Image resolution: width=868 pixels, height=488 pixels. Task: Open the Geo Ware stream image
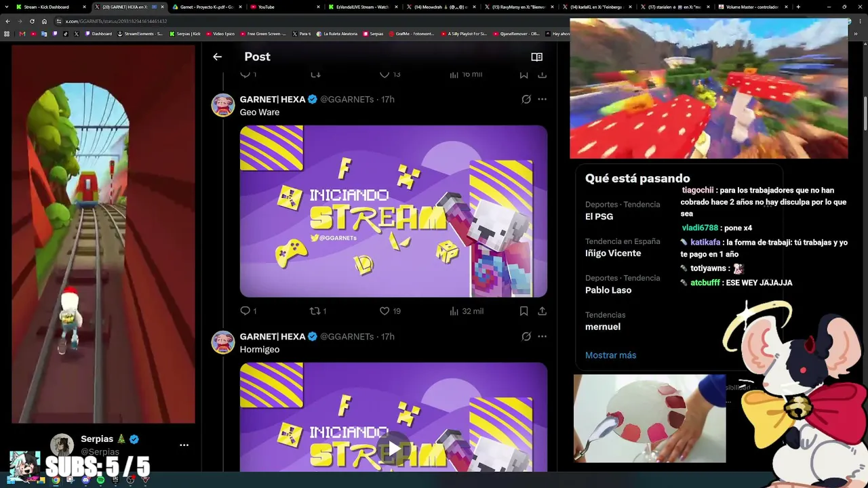393,211
